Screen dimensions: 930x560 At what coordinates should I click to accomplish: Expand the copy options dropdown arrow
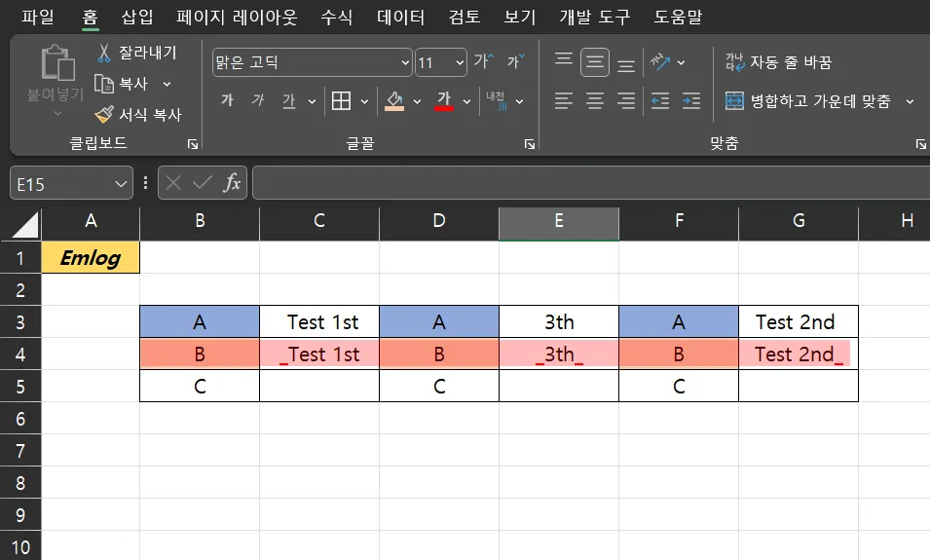pos(167,84)
